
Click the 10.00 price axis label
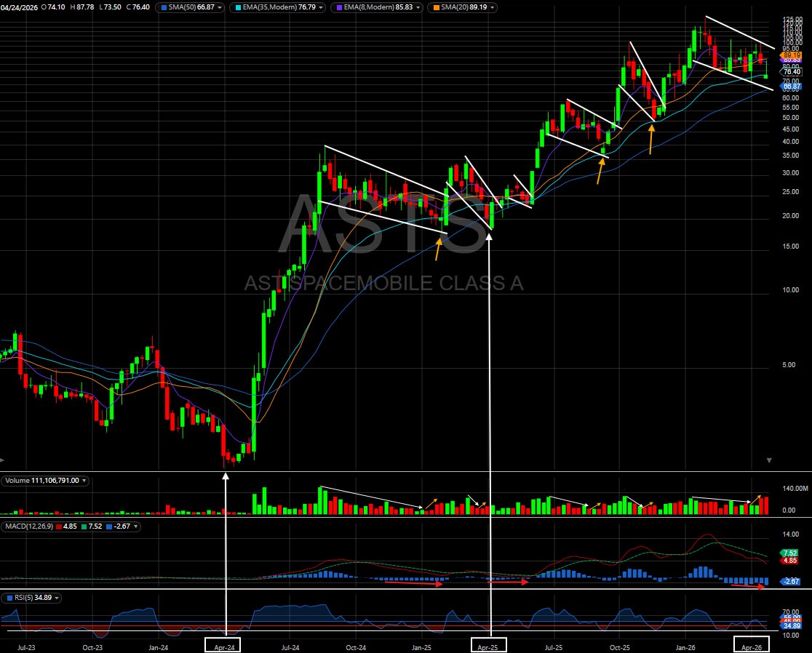coord(791,289)
